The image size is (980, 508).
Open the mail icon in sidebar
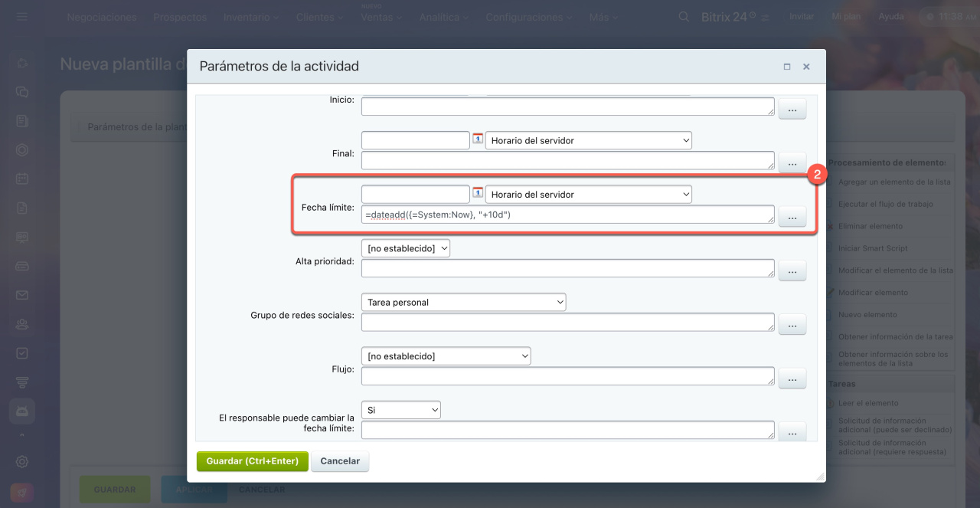pyautogui.click(x=22, y=295)
